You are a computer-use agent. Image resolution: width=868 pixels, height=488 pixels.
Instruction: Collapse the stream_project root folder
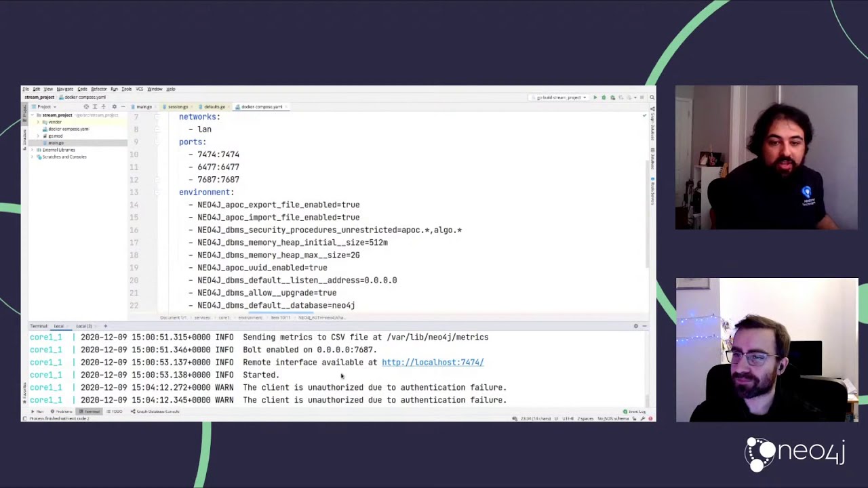[32, 115]
